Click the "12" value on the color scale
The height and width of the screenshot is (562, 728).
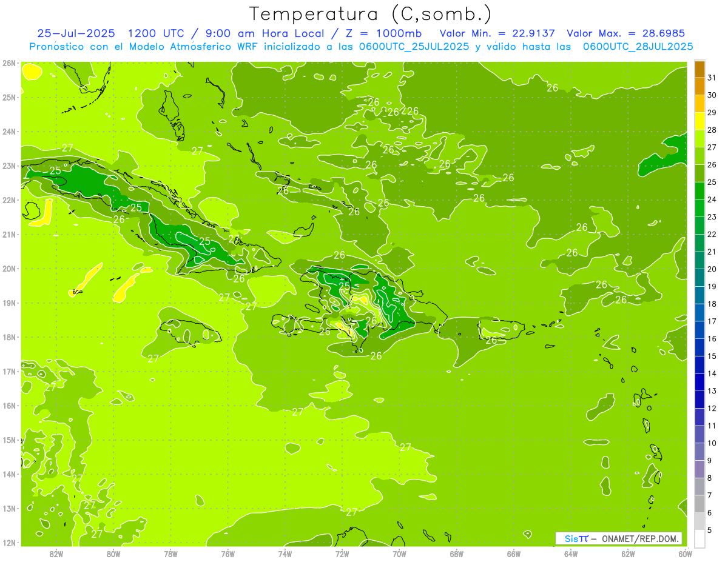(x=712, y=408)
